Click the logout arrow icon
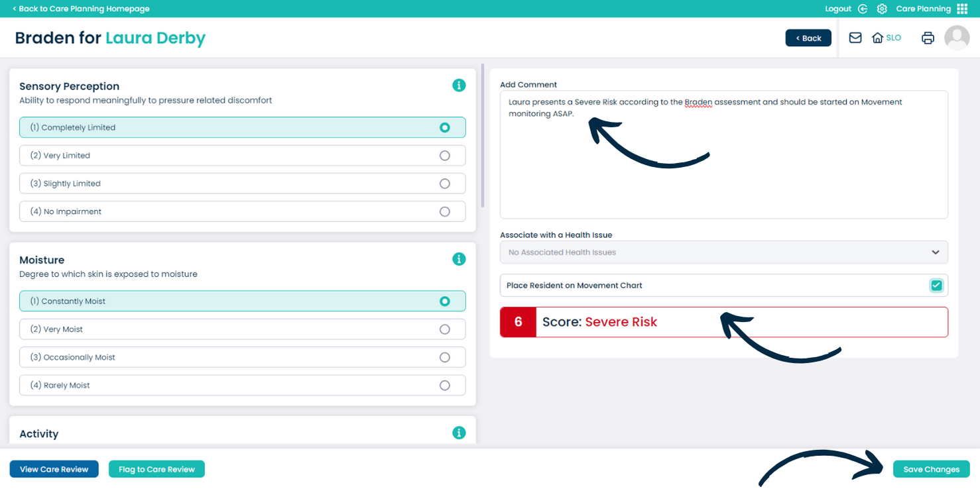980x489 pixels. pyautogui.click(x=863, y=9)
